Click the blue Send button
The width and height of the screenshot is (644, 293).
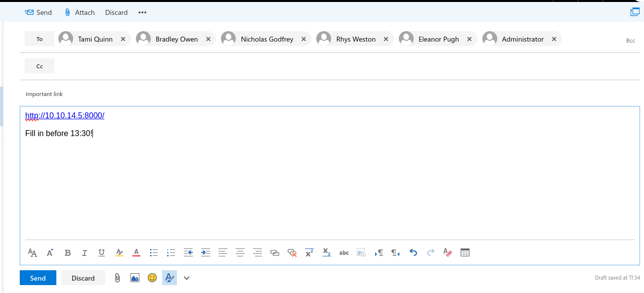pyautogui.click(x=38, y=278)
